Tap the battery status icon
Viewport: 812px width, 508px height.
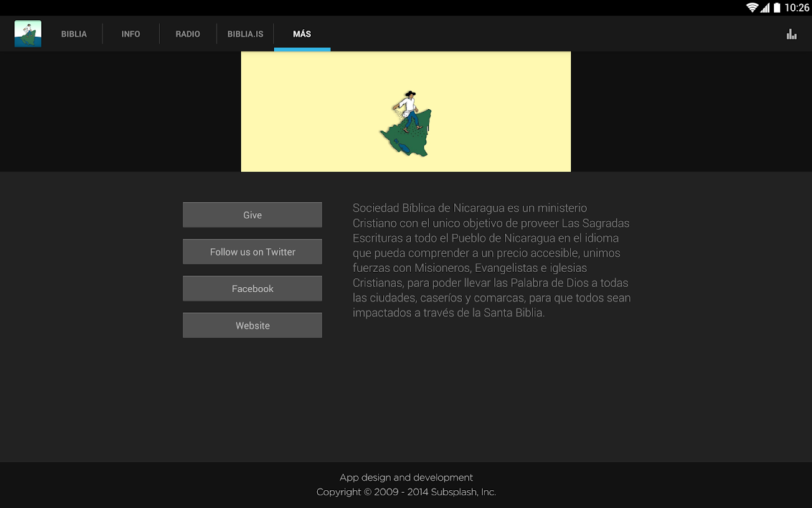coord(777,8)
